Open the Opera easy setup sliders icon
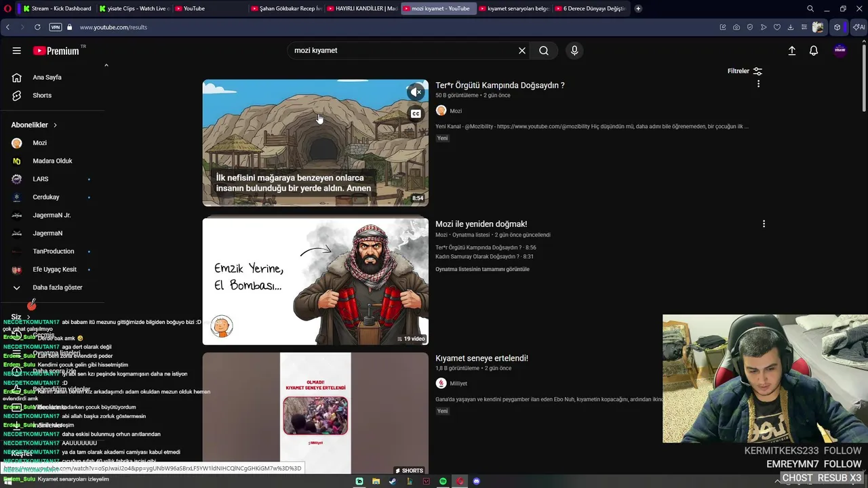 click(804, 27)
